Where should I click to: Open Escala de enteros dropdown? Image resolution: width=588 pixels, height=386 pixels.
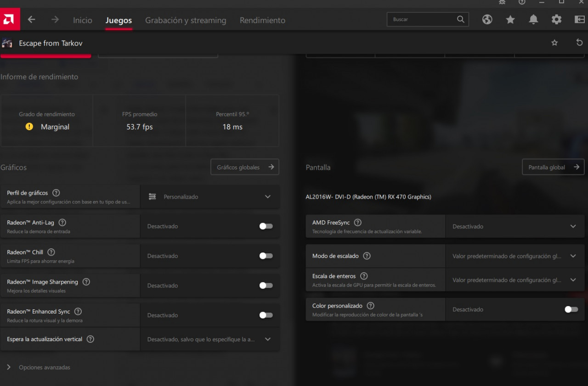pyautogui.click(x=515, y=280)
